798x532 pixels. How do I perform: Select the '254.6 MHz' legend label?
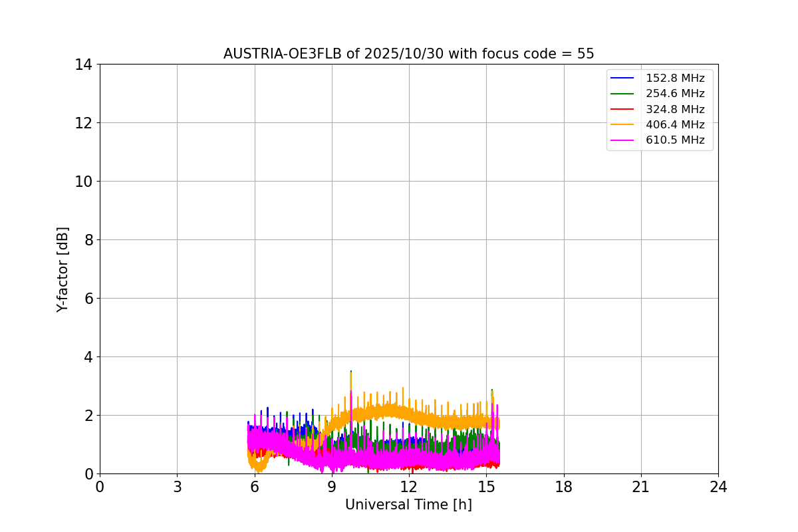tap(675, 94)
